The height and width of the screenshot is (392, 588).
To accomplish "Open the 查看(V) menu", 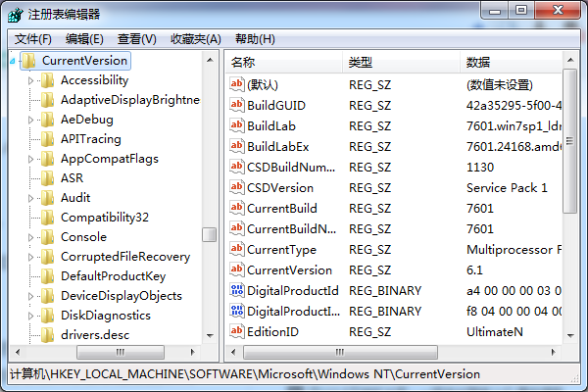I will pyautogui.click(x=137, y=39).
